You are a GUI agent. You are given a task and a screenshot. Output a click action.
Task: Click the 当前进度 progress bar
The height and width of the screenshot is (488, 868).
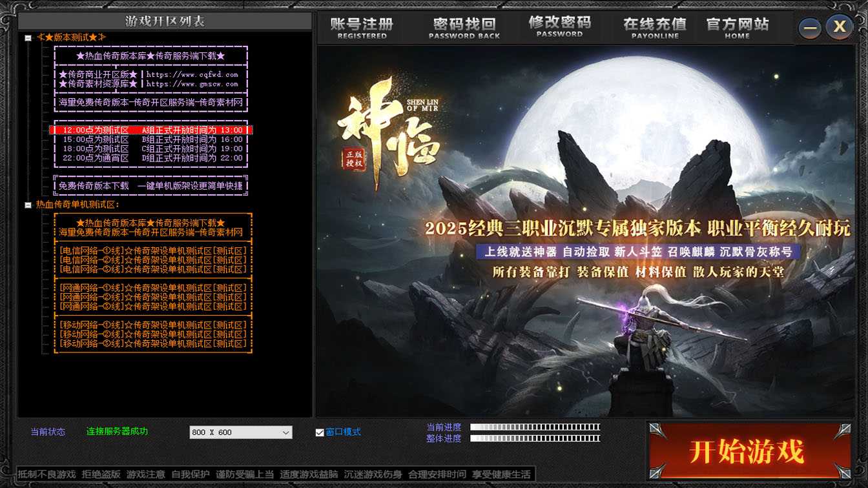click(x=535, y=427)
